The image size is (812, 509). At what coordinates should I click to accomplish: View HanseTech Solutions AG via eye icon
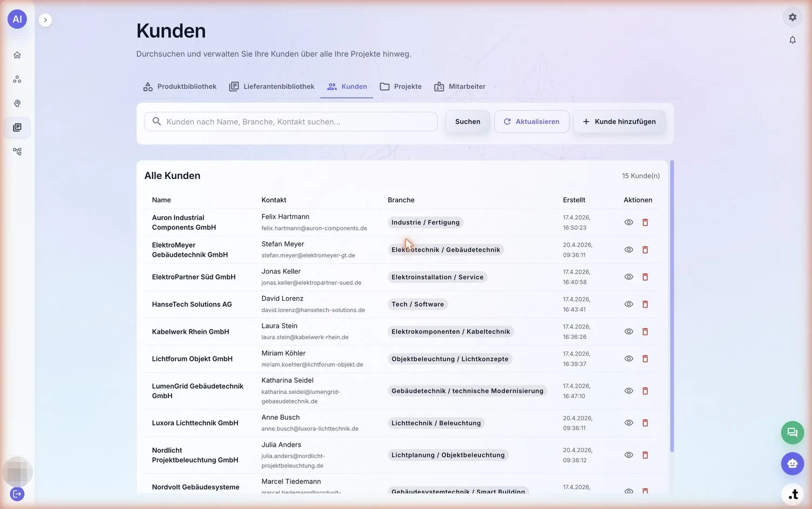628,305
